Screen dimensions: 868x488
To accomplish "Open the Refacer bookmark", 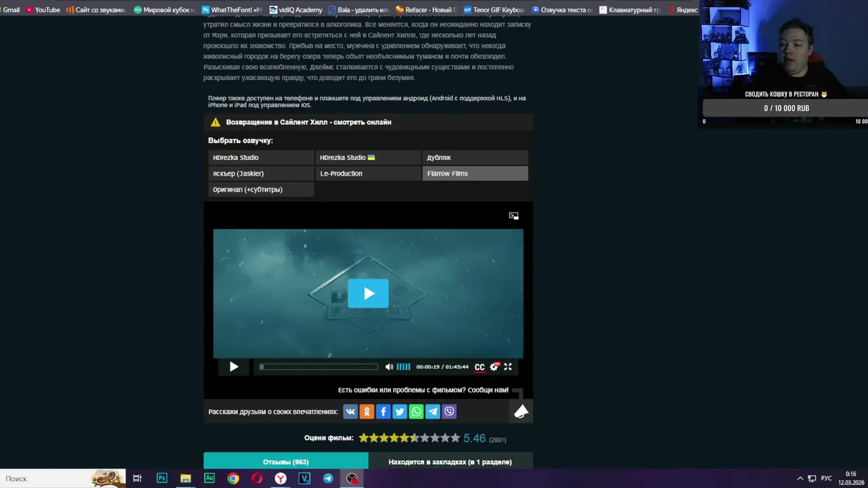I will pos(427,10).
